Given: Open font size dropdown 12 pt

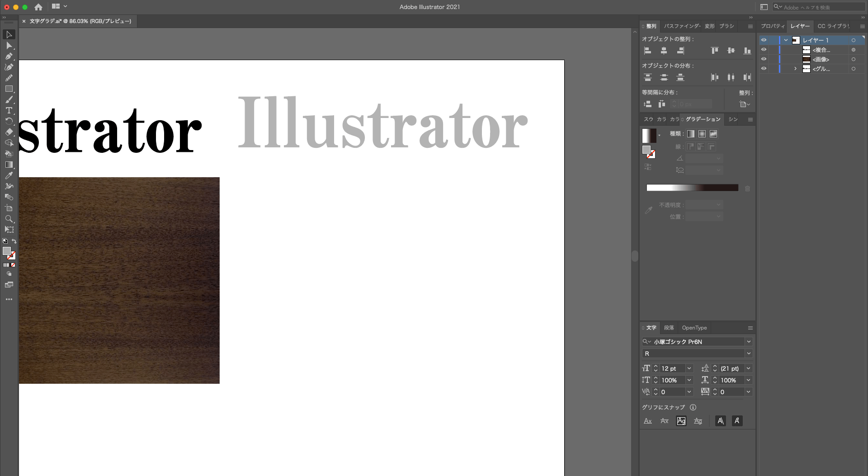Looking at the screenshot, I should (x=689, y=368).
